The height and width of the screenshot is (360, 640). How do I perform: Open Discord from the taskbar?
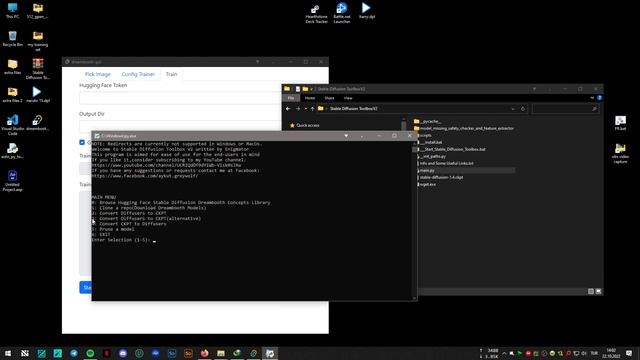(x=123, y=353)
